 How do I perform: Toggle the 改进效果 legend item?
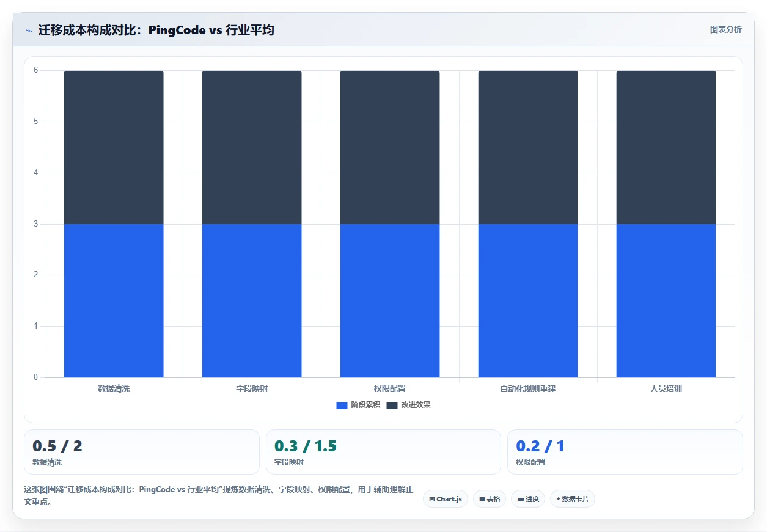pyautogui.click(x=408, y=405)
